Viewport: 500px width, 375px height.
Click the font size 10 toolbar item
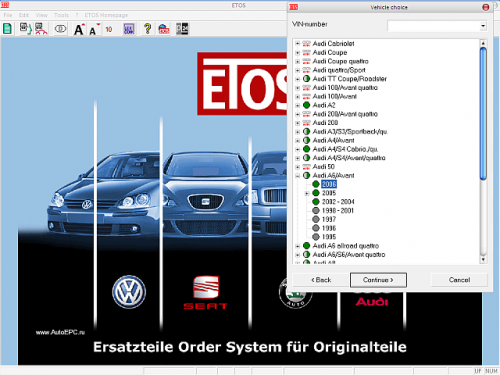tap(109, 29)
